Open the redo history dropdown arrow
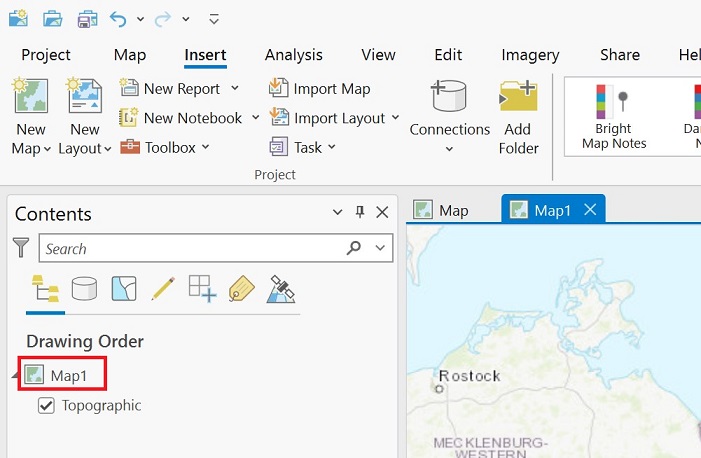Image resolution: width=701 pixels, height=458 pixels. (186, 19)
